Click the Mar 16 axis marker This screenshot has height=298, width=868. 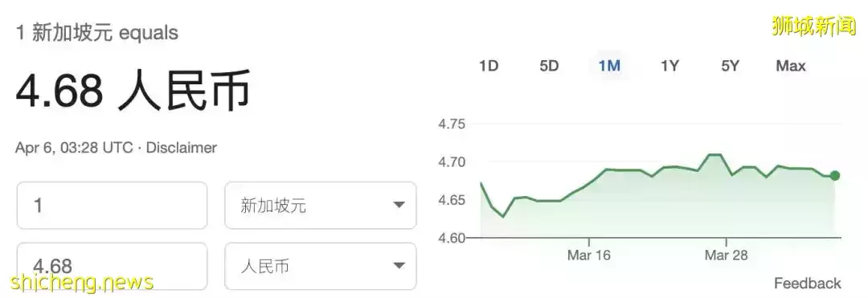(588, 255)
